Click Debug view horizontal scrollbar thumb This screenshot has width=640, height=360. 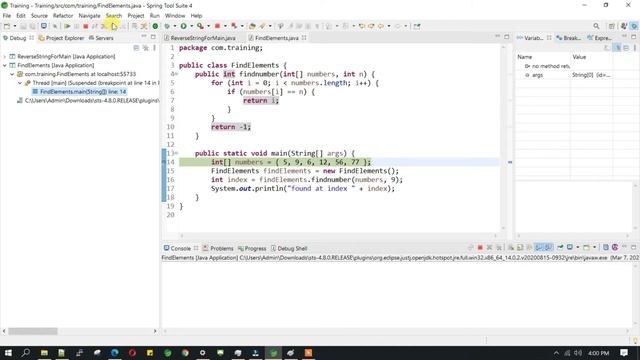[33, 331]
